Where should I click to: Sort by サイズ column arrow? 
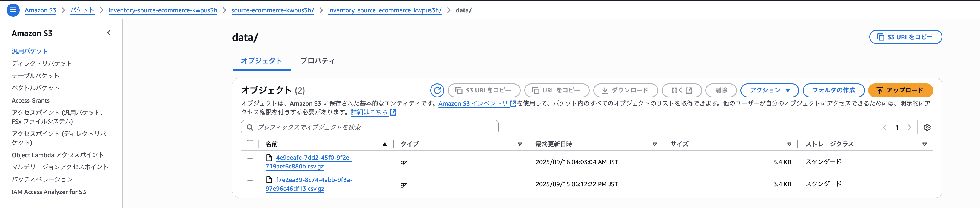(790, 144)
